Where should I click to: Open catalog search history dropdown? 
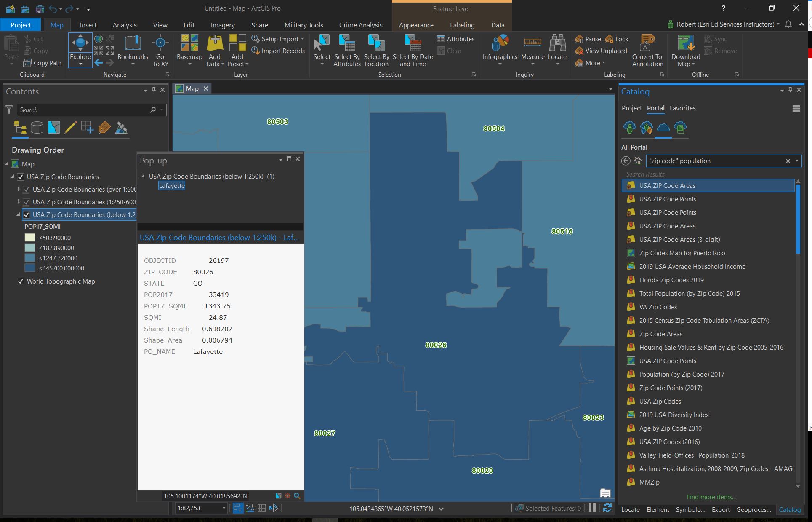tap(796, 161)
